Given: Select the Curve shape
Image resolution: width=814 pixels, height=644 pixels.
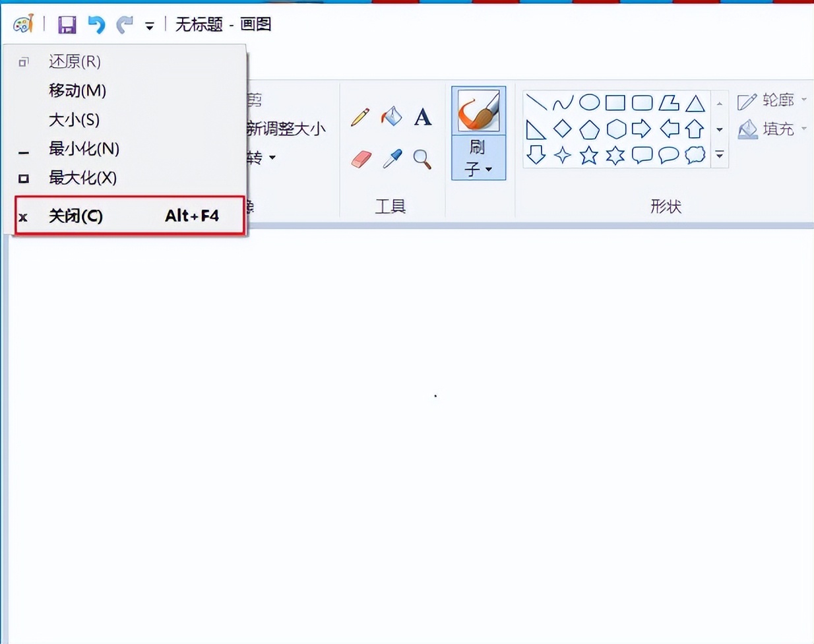Looking at the screenshot, I should 563,103.
